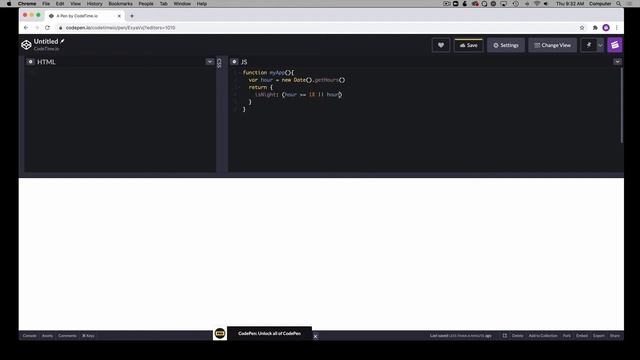Screen dimensions: 640x360
Task: Open 'CodePen: Unlock all of CodePen' banner
Action: pos(269,333)
